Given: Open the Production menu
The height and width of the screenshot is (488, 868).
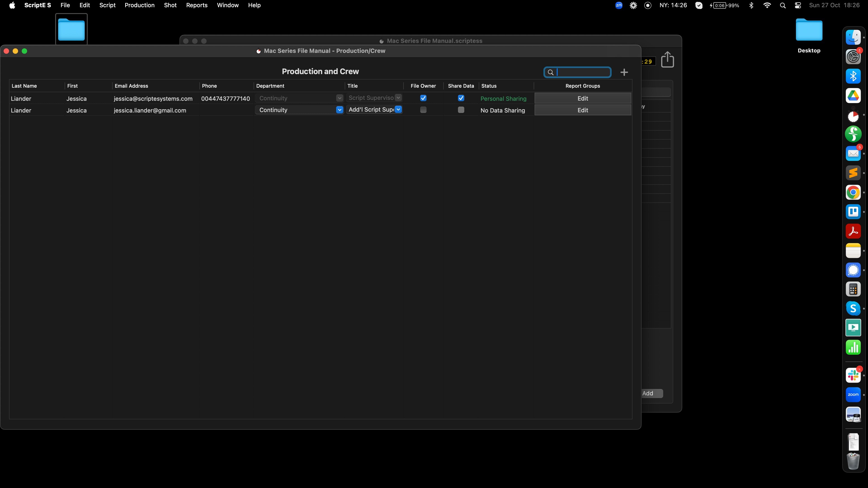Looking at the screenshot, I should coord(139,5).
